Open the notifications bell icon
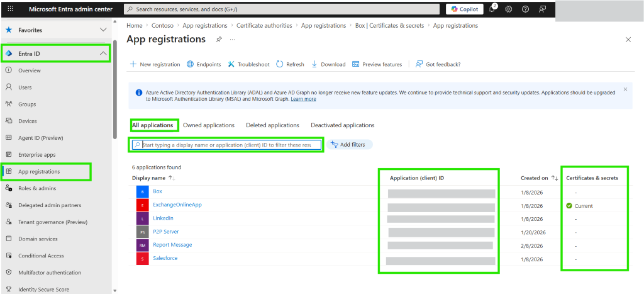 [492, 9]
